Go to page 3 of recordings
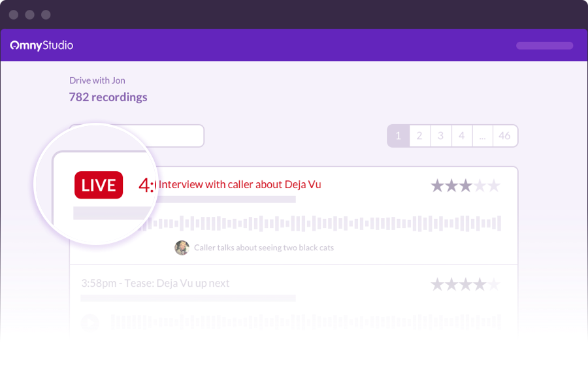This screenshot has width=588, height=375. pos(440,136)
